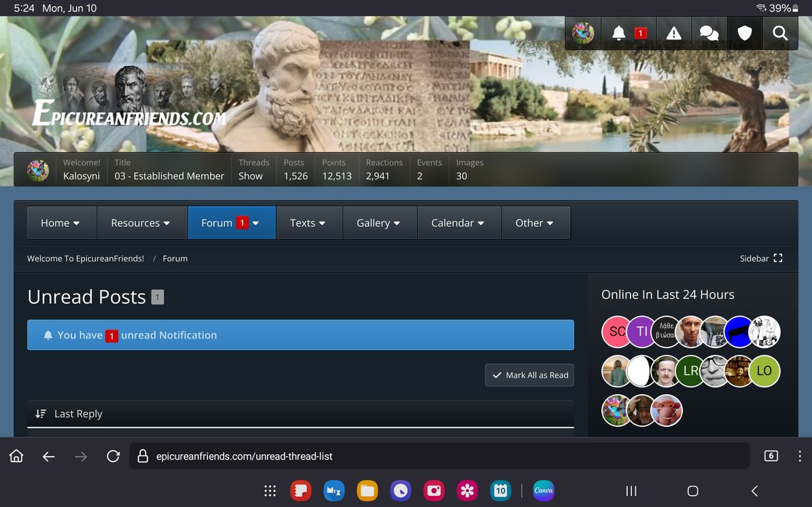Open the LR user avatar
Screen dimensions: 812x507
(x=690, y=371)
